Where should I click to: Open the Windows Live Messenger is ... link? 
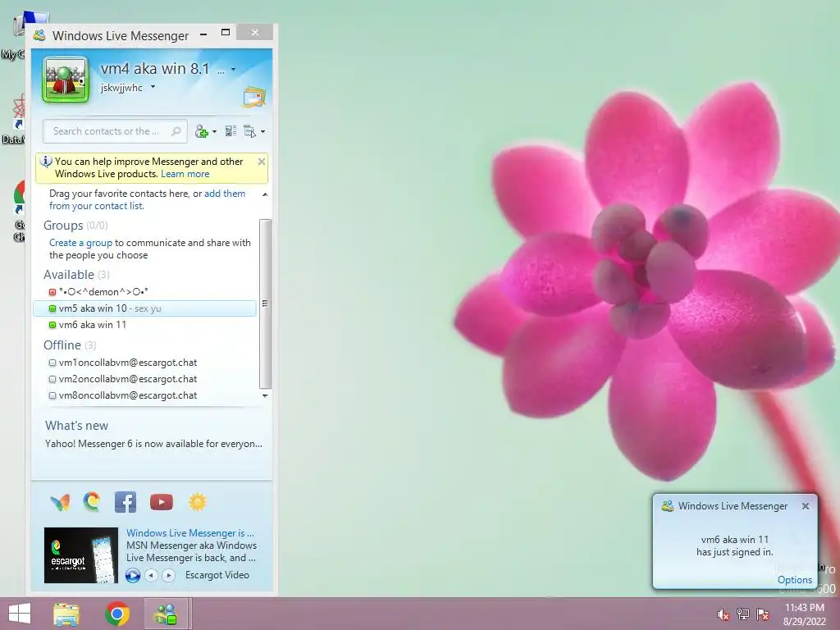click(190, 533)
